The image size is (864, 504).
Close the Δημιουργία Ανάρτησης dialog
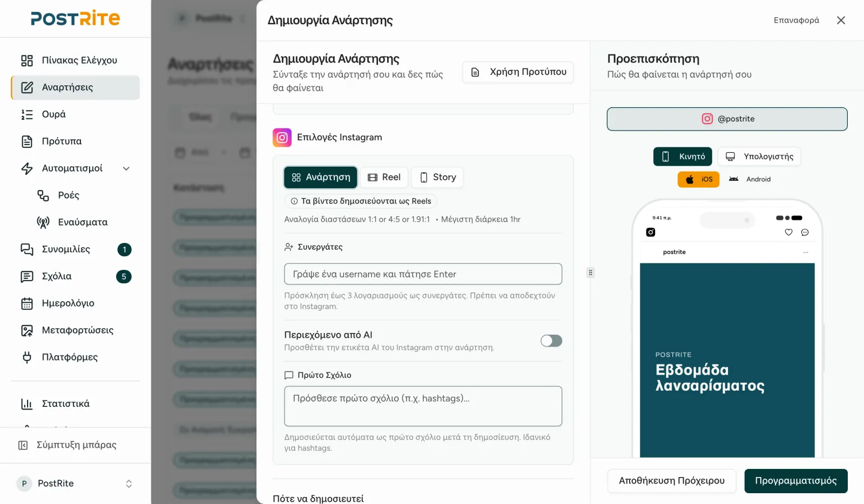(x=841, y=21)
